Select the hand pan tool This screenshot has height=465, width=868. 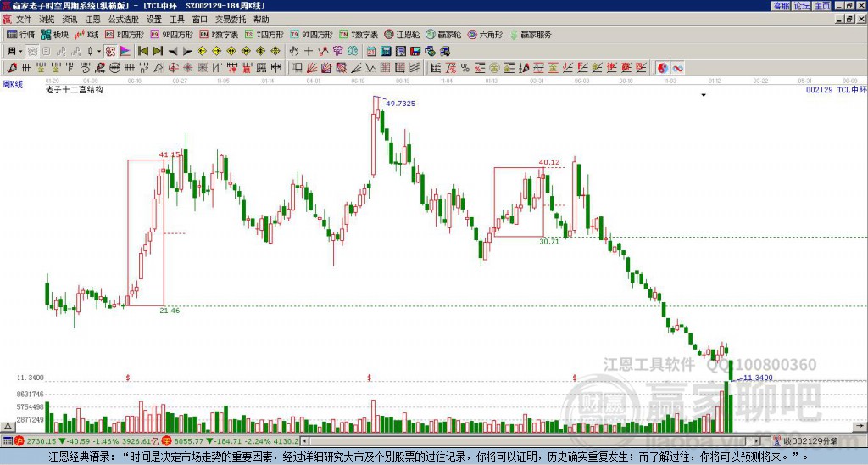(x=294, y=52)
